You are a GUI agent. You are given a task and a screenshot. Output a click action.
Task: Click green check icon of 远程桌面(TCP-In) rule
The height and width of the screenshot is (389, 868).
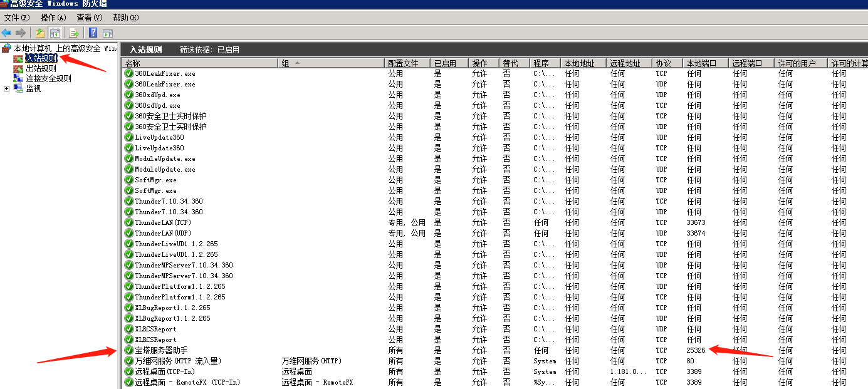point(129,371)
